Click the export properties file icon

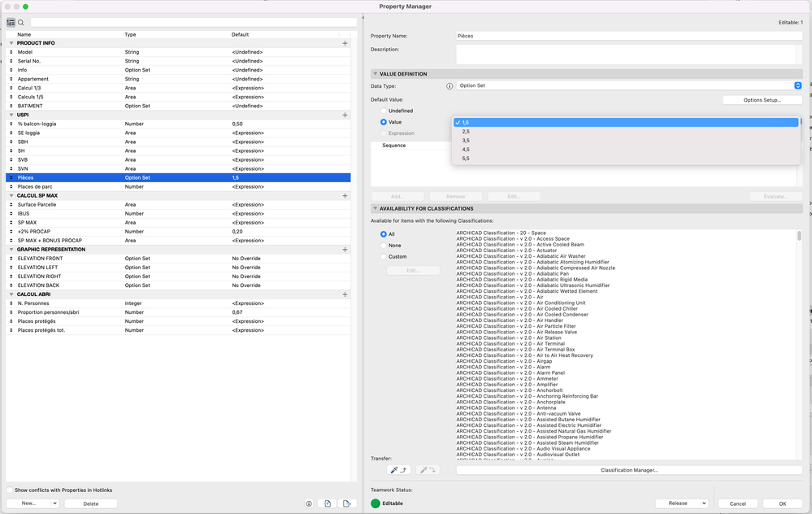(x=345, y=503)
